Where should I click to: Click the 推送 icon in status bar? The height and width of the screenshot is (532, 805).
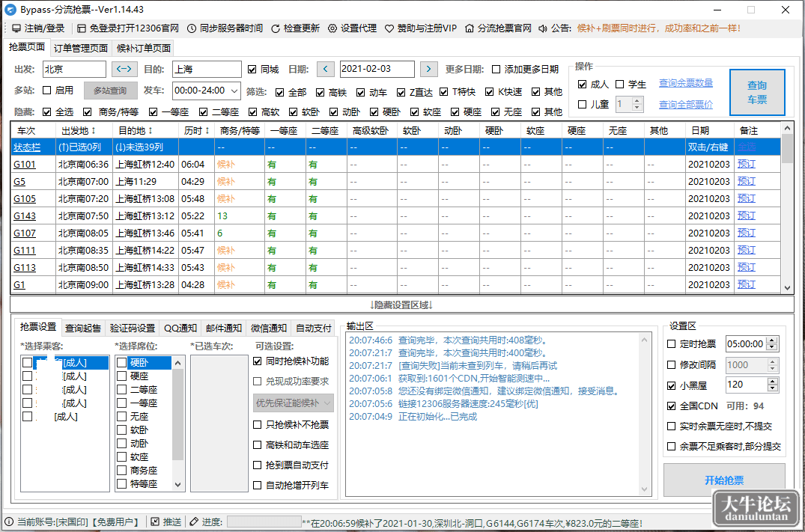155,522
